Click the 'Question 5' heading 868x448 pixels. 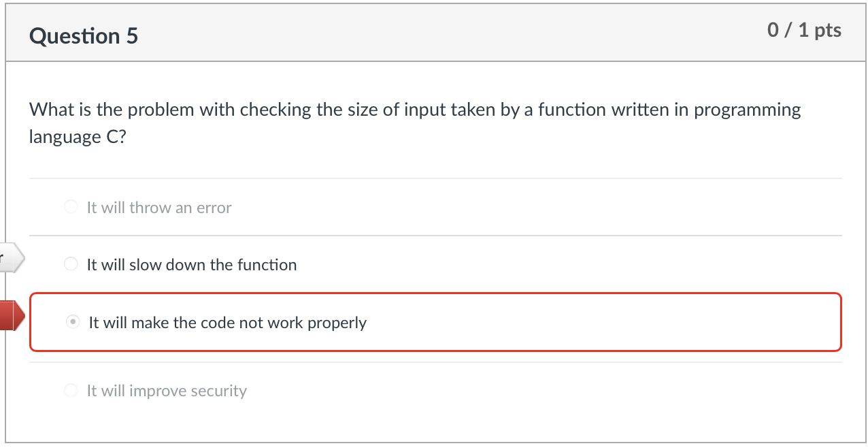[83, 35]
